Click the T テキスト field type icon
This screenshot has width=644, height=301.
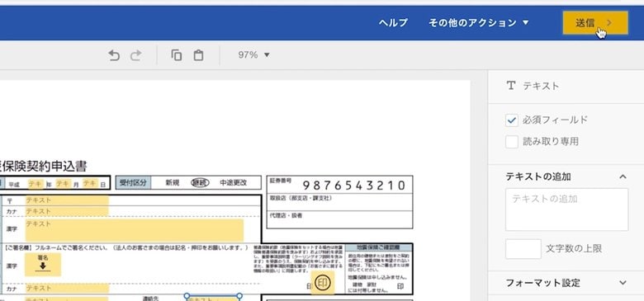pos(510,86)
